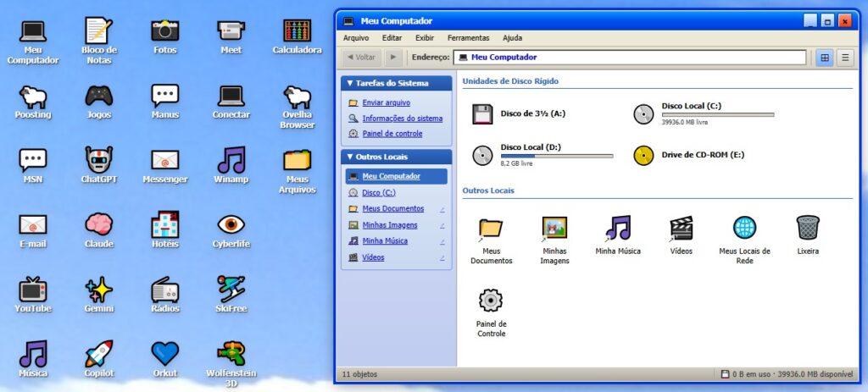Open the Ferramentas menu
Viewport: 868px width, 392px height.
(468, 38)
